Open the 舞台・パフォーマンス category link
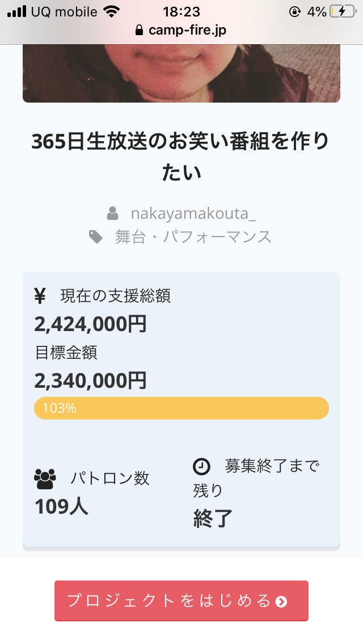Screen dimensions: 363x644 pos(193,237)
